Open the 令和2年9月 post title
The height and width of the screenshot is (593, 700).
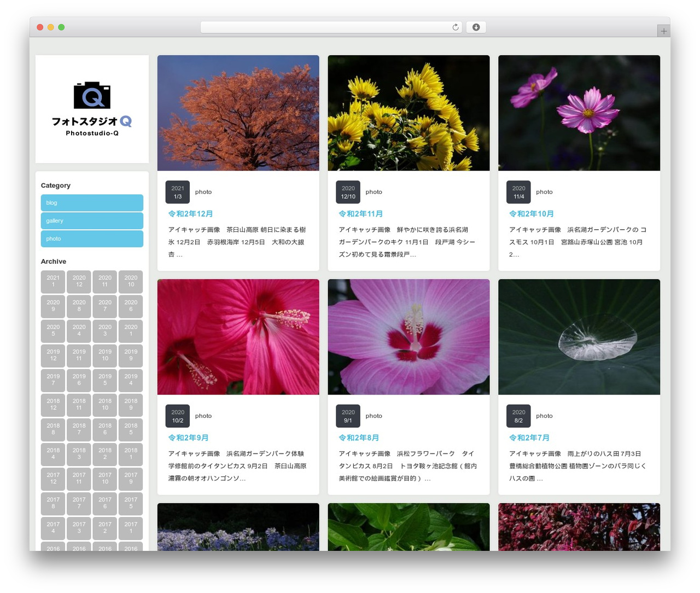coord(188,438)
